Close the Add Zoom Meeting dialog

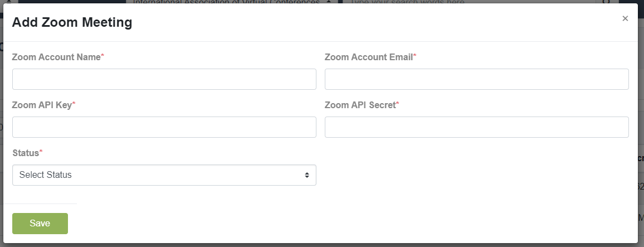(x=625, y=18)
